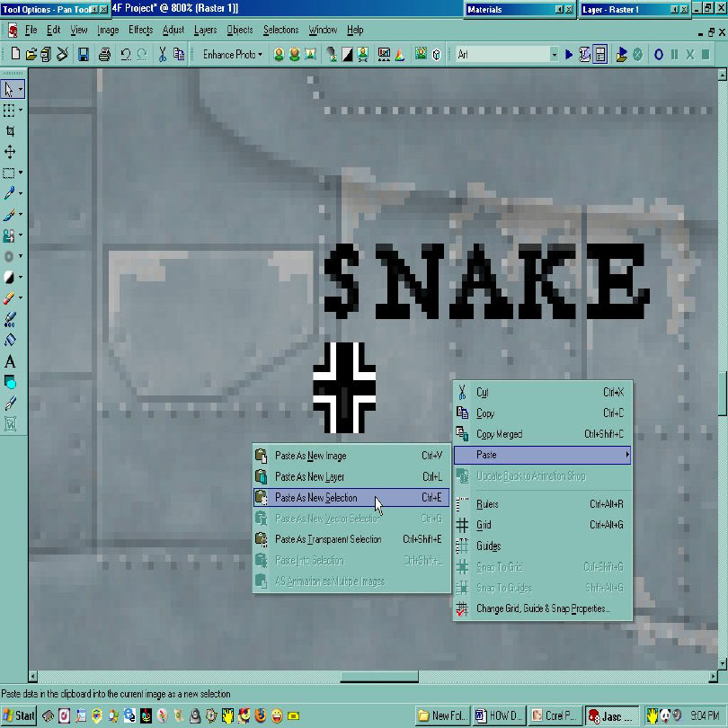Screen dimensions: 728x728
Task: Expand the Pan tool flyout arrow
Action: pos(21,89)
